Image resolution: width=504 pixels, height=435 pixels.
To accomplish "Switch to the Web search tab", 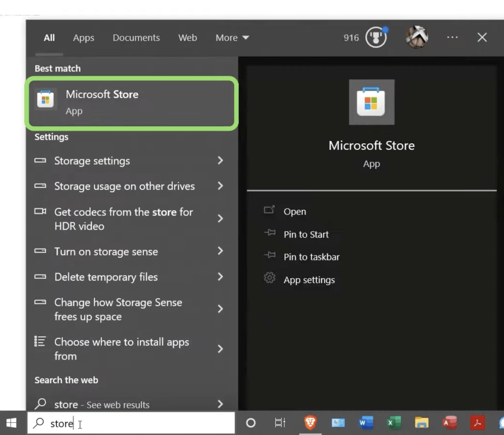I will (x=187, y=38).
